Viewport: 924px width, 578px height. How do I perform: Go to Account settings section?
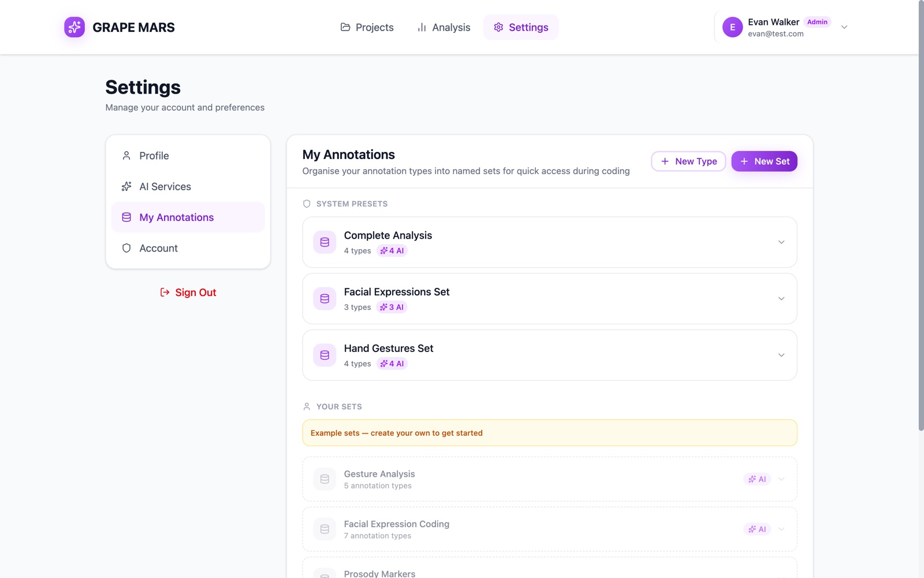[188, 248]
